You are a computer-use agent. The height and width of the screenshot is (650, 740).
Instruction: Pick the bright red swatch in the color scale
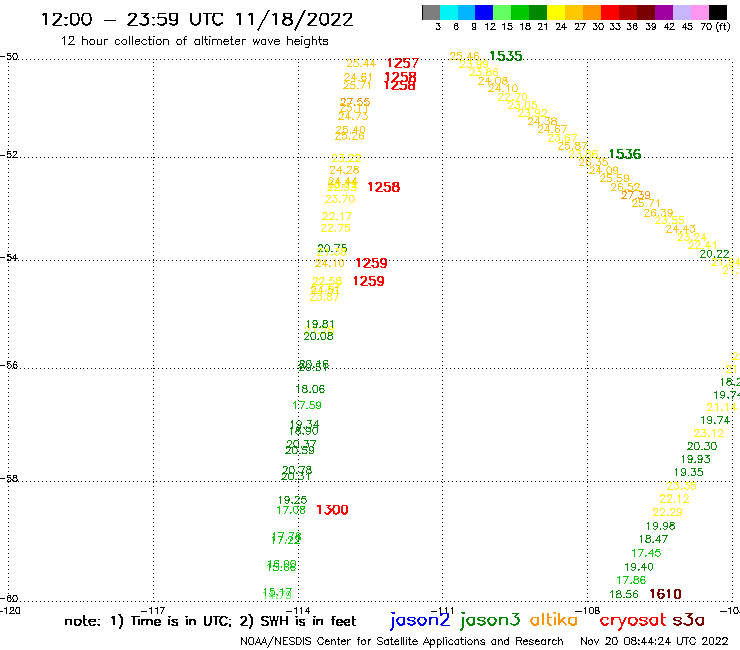610,12
